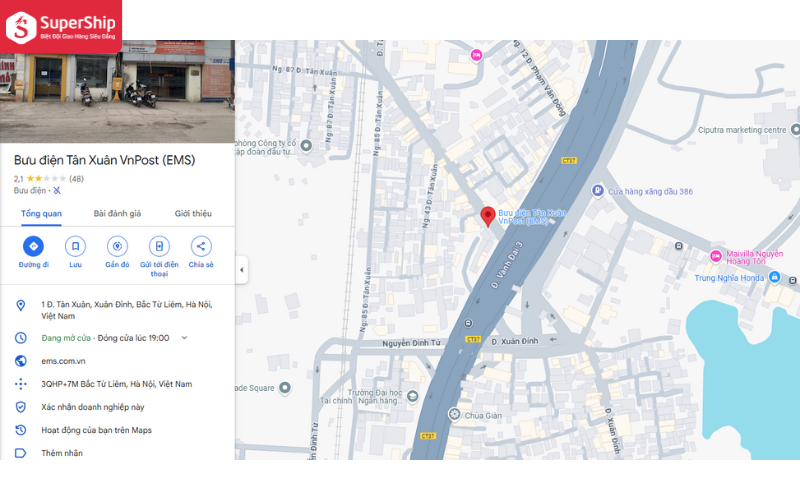Click the Đang mở cửa hours text
This screenshot has height=500, width=800.
click(66, 338)
